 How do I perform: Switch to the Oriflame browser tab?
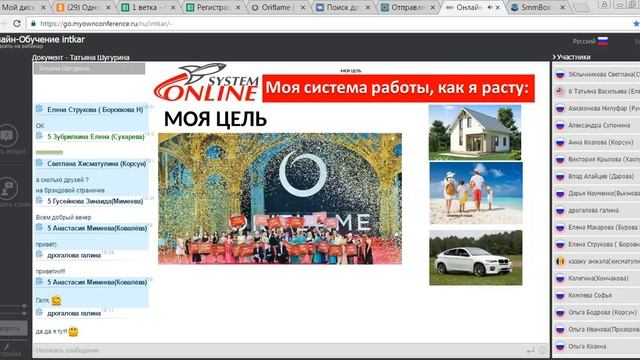(278, 7)
